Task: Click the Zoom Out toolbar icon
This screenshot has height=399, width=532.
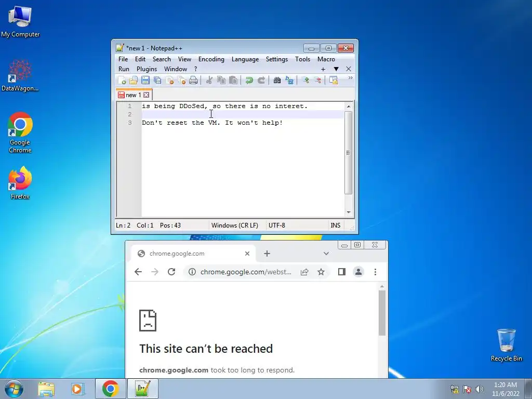Action: pos(317,80)
